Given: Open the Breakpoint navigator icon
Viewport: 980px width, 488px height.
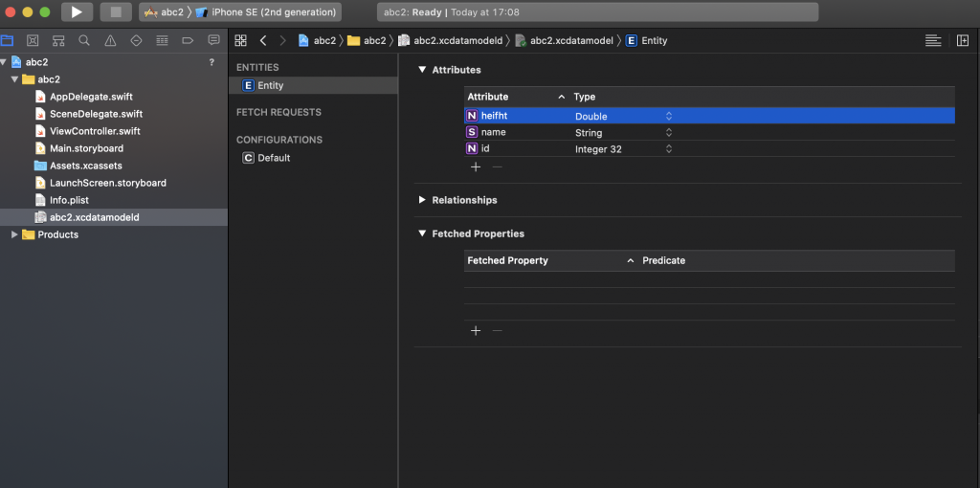Looking at the screenshot, I should pos(188,40).
